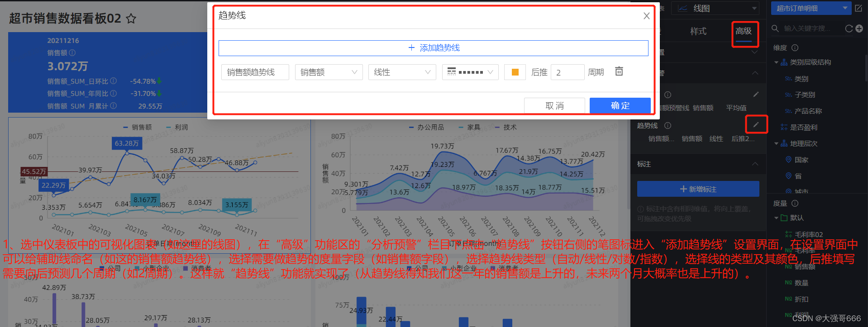Screen dimensions: 868x327
Task: Switch to the 高级 tab
Action: point(744,31)
